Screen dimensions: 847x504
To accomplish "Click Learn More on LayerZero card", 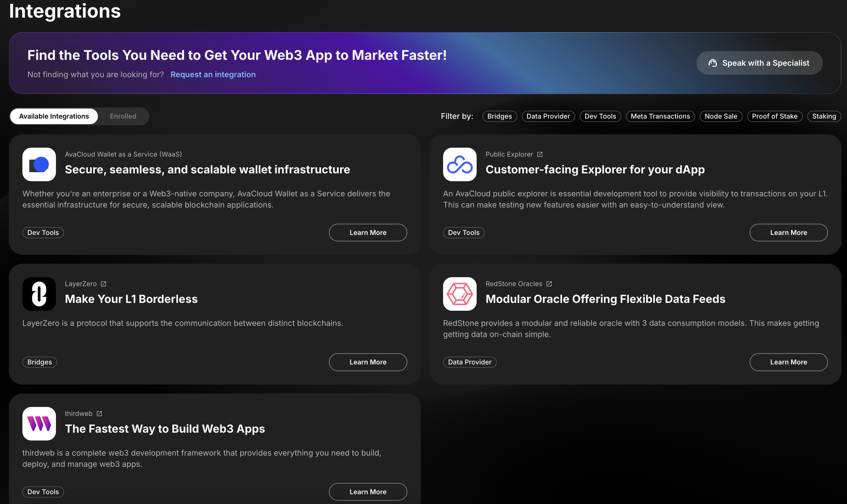I will tap(368, 362).
